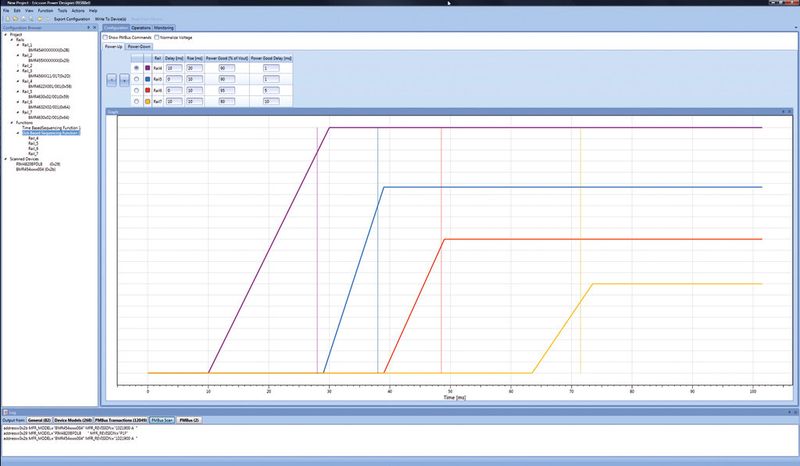Select Rail_1 in the Rails tree
This screenshot has width=800, height=466.
pyautogui.click(x=27, y=45)
